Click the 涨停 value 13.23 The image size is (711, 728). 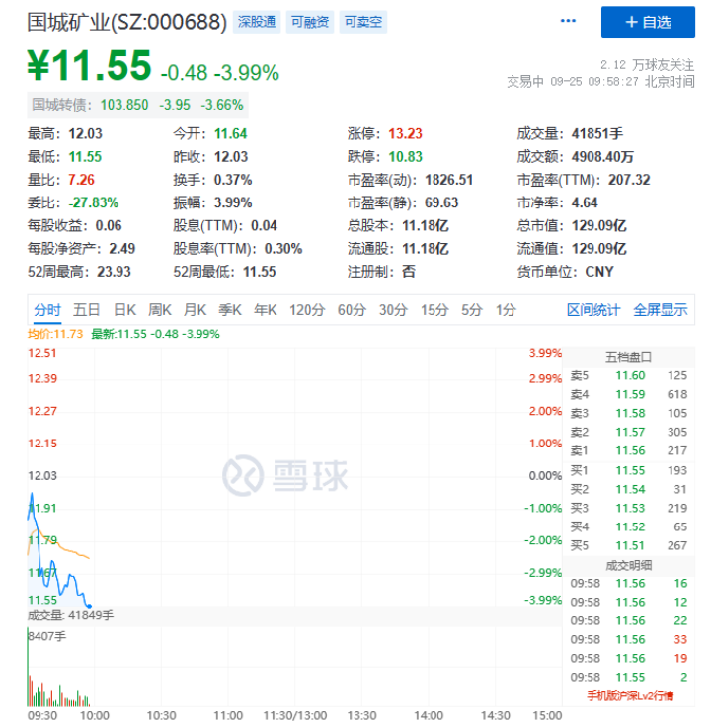point(405,133)
